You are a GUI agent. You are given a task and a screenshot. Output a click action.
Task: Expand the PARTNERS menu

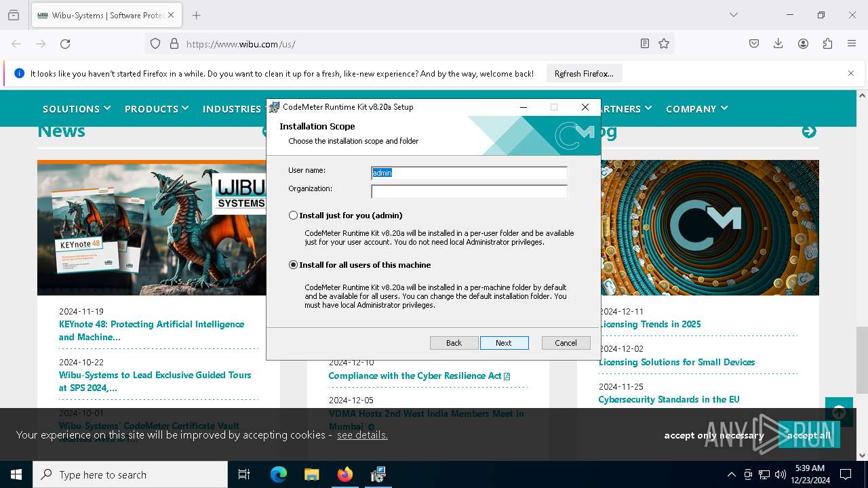(627, 108)
